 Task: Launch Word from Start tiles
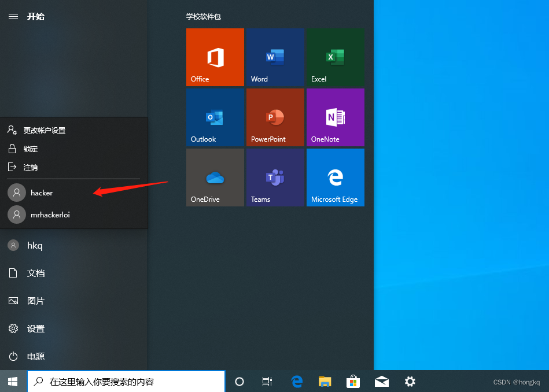[x=275, y=57]
